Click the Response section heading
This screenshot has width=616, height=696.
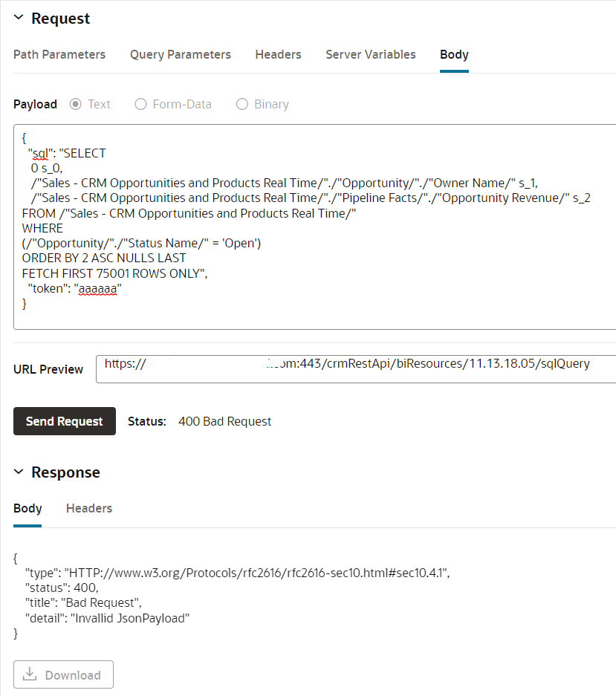tap(65, 472)
